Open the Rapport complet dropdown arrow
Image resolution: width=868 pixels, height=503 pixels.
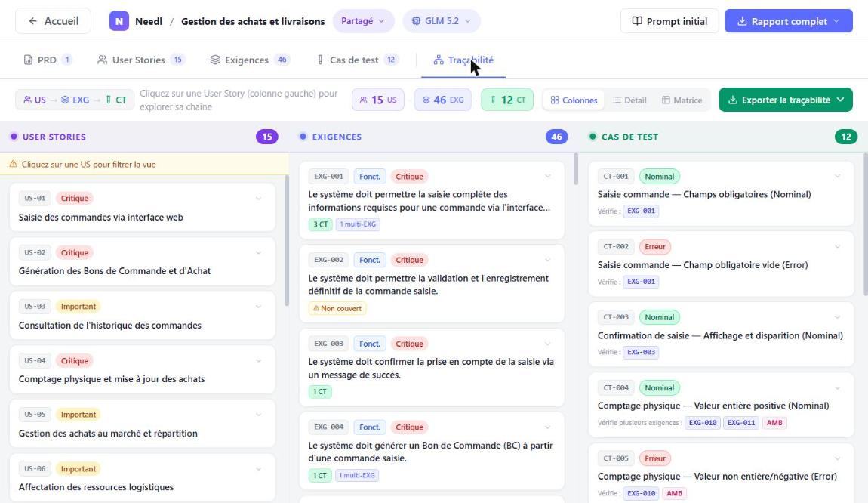(836, 21)
